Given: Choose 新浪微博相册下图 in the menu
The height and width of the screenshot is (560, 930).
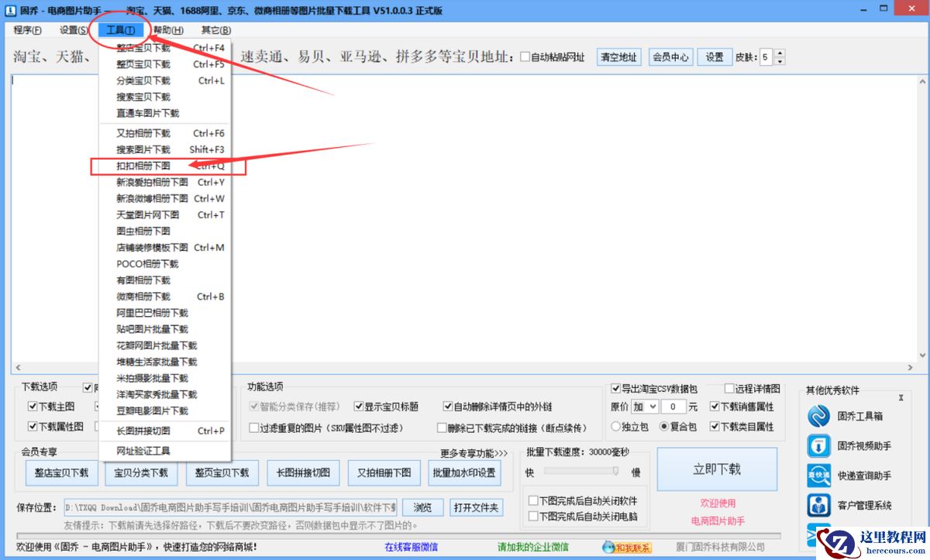Looking at the screenshot, I should coord(165,198).
